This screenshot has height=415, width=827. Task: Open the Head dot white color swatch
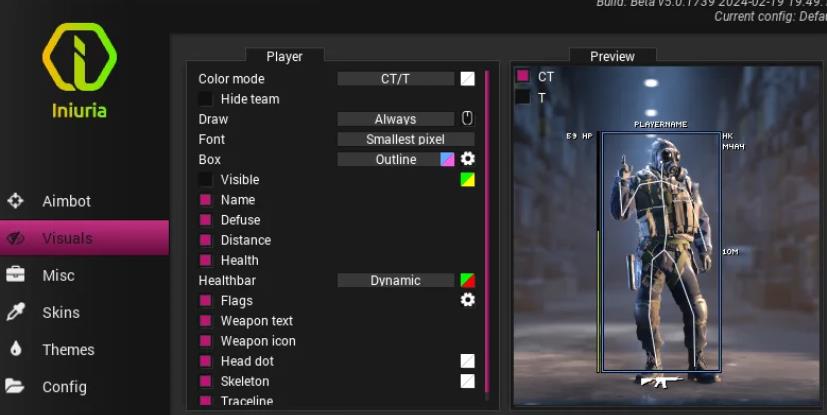tap(467, 361)
